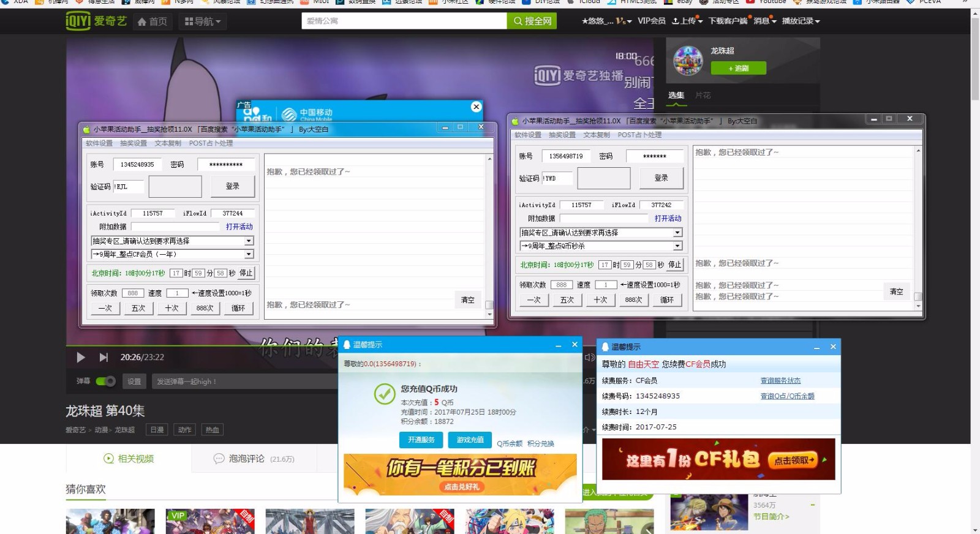
Task: Click the 日漫 tag
Action: 157,430
